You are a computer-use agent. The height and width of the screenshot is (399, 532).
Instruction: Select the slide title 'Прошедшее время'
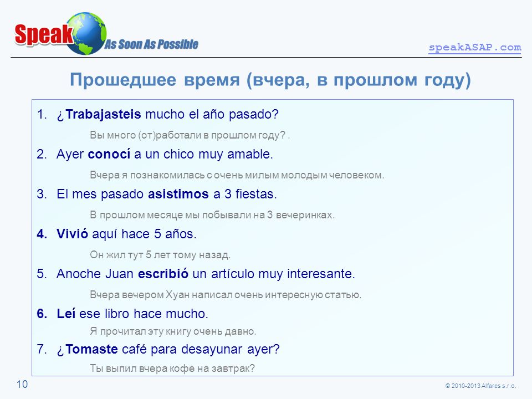point(155,80)
